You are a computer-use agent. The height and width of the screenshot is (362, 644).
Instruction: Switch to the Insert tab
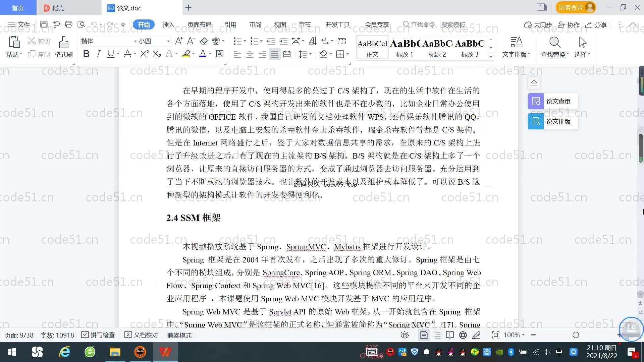(168, 24)
